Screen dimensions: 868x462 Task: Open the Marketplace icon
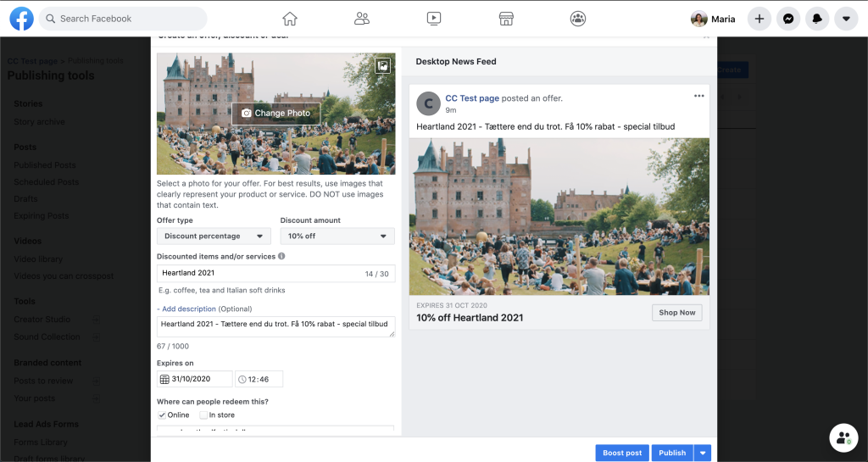tap(506, 19)
